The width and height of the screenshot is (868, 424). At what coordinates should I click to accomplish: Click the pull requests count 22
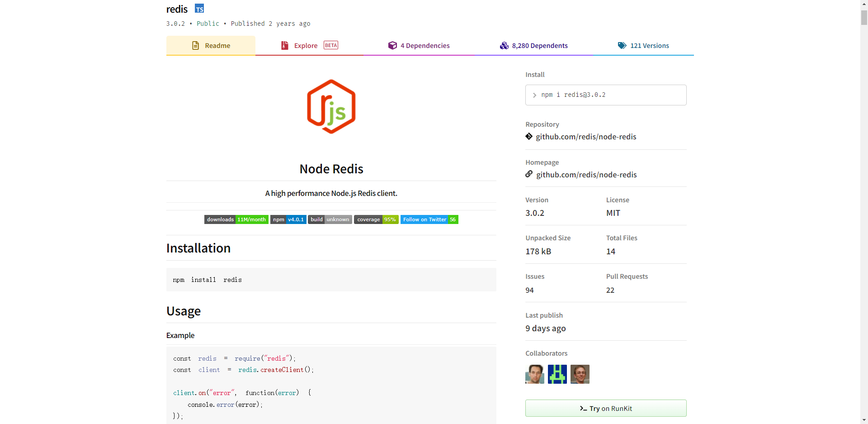click(x=610, y=290)
